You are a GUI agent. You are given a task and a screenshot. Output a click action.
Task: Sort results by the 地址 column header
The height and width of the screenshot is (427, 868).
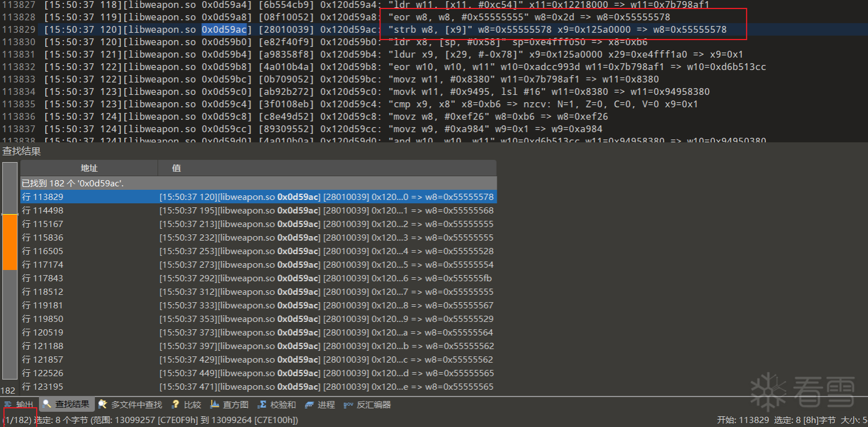tap(89, 168)
